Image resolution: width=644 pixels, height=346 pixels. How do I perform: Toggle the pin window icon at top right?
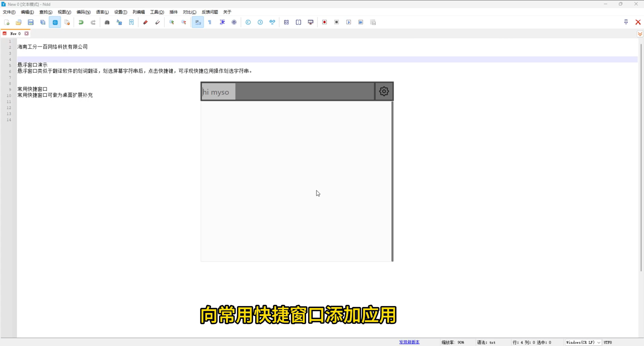[x=626, y=22]
